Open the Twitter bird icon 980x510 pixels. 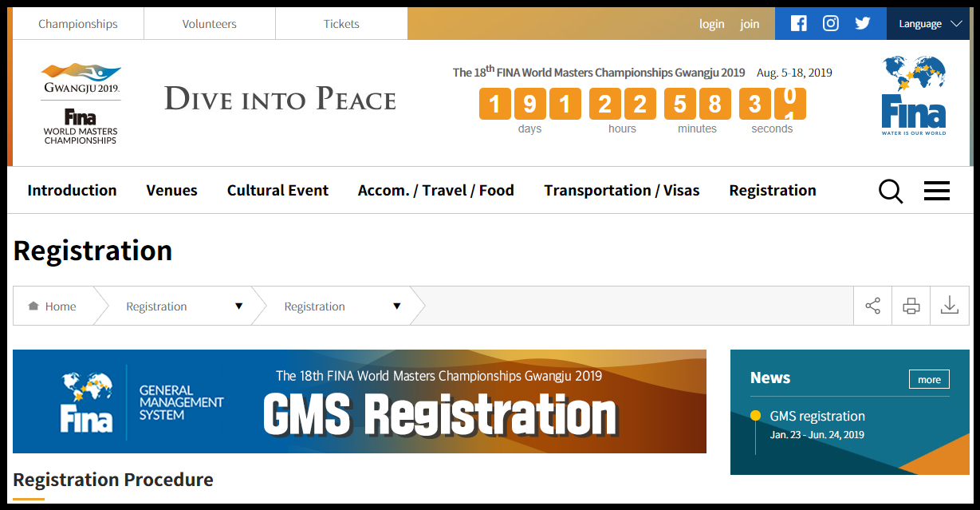click(862, 23)
